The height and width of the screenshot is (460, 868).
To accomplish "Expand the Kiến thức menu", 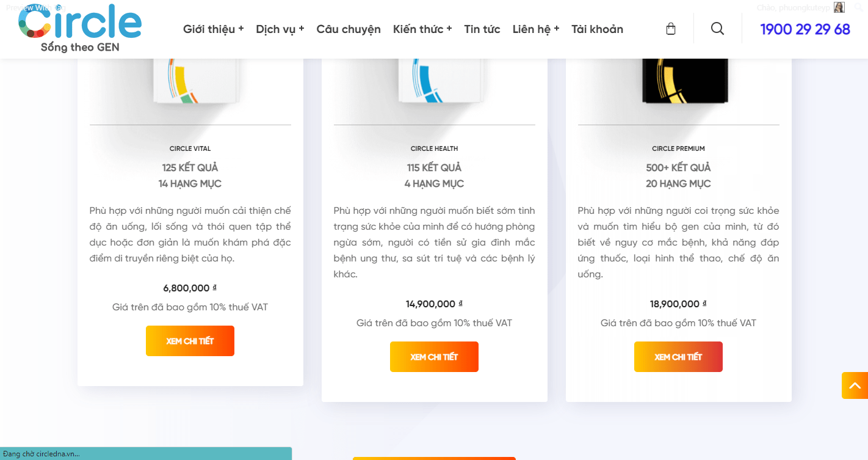I will pyautogui.click(x=422, y=29).
